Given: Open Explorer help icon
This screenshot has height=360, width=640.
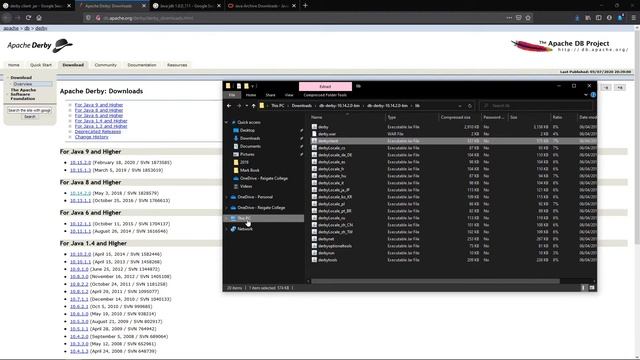Looking at the screenshot, I should 593,95.
